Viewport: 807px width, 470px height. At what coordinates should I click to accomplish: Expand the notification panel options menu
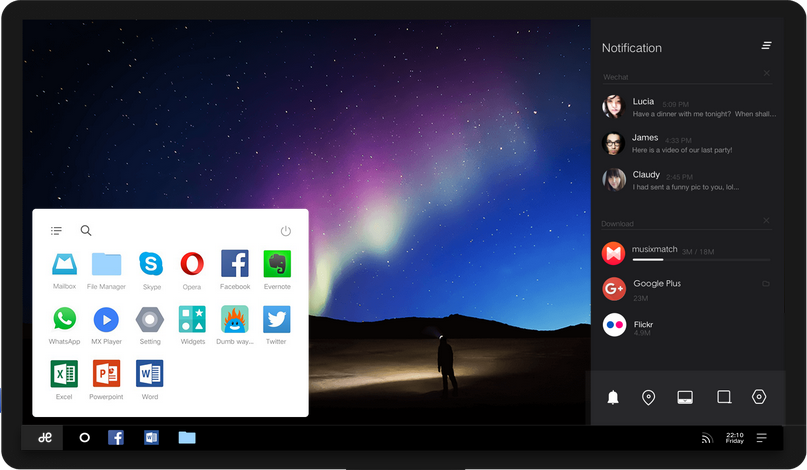click(766, 46)
